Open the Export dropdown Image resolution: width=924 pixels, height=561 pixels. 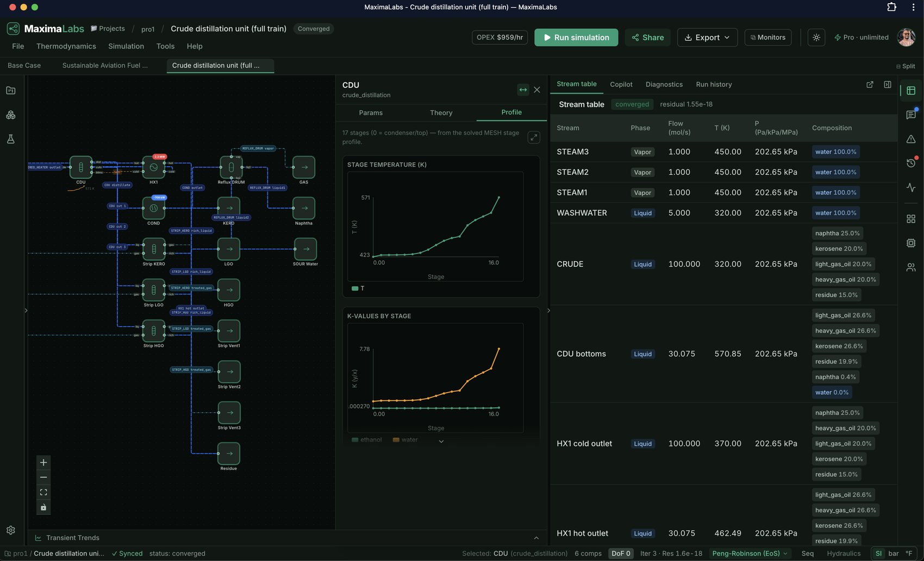[x=707, y=37]
